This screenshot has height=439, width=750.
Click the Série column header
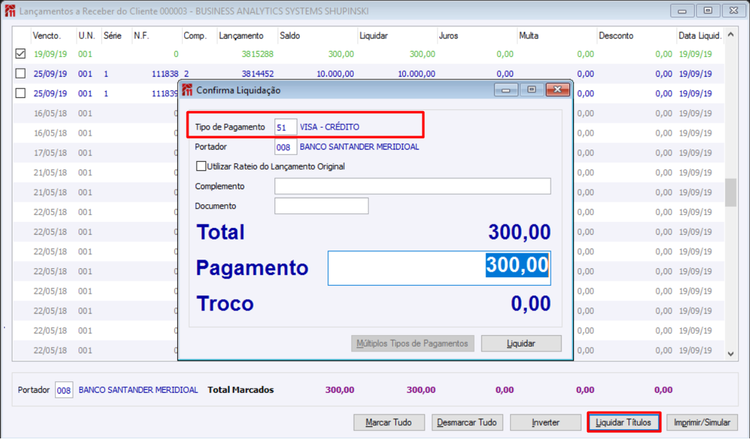tap(112, 36)
